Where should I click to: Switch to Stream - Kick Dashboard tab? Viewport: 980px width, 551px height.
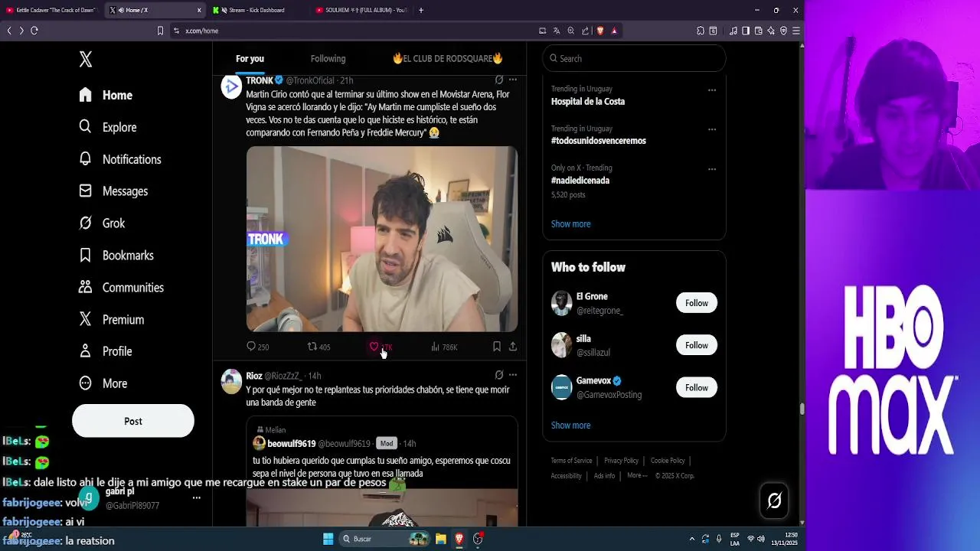[257, 10]
